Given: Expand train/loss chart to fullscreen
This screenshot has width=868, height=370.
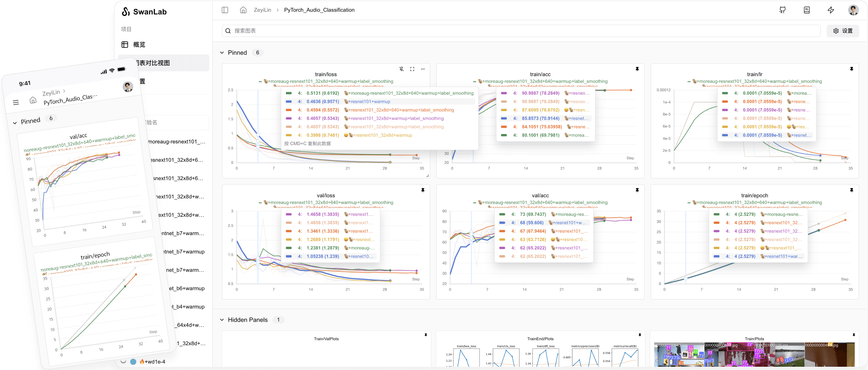Looking at the screenshot, I should point(412,69).
